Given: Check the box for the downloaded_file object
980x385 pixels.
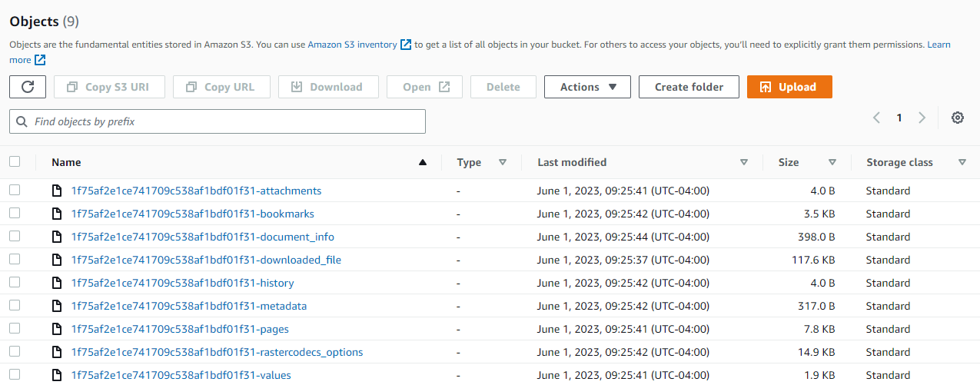Looking at the screenshot, I should point(15,260).
